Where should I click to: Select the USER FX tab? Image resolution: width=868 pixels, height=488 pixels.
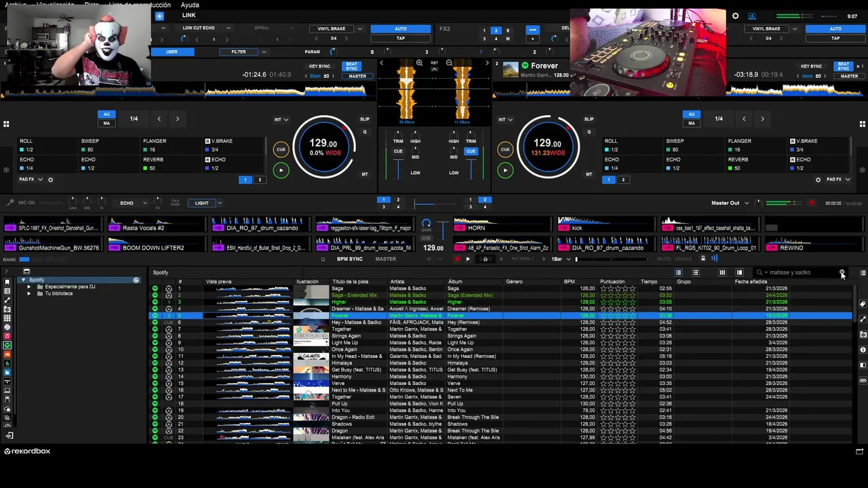pyautogui.click(x=172, y=52)
